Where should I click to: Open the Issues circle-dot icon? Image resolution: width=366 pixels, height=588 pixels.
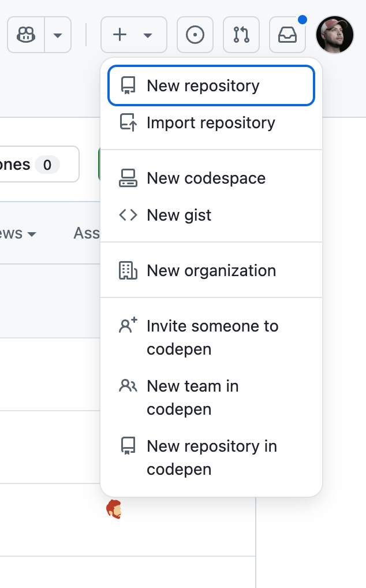click(x=195, y=35)
